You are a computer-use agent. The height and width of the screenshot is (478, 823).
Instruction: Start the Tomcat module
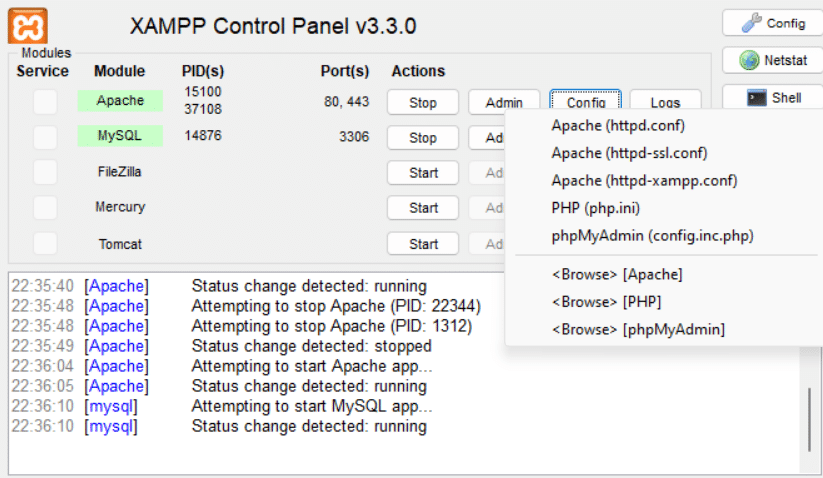tap(423, 244)
